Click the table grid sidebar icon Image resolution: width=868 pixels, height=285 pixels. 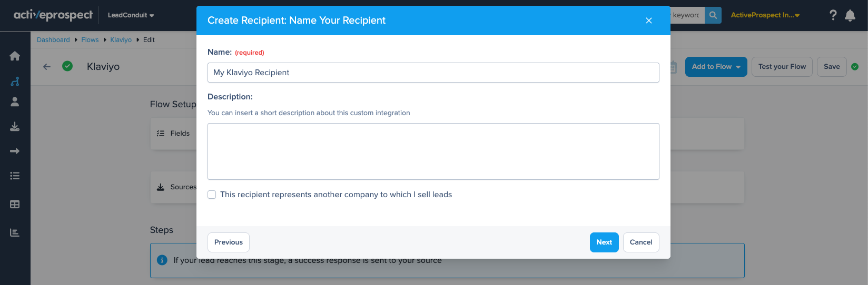click(x=15, y=205)
